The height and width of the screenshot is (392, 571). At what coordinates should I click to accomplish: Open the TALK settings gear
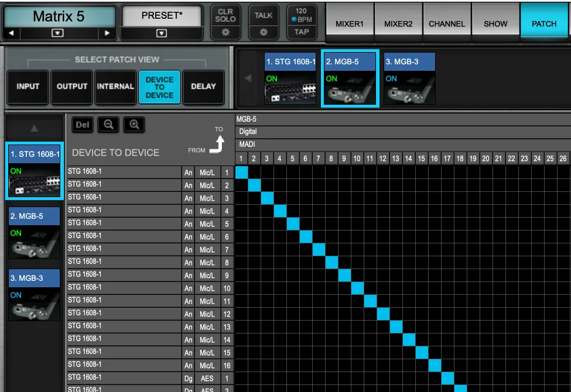coord(264,32)
